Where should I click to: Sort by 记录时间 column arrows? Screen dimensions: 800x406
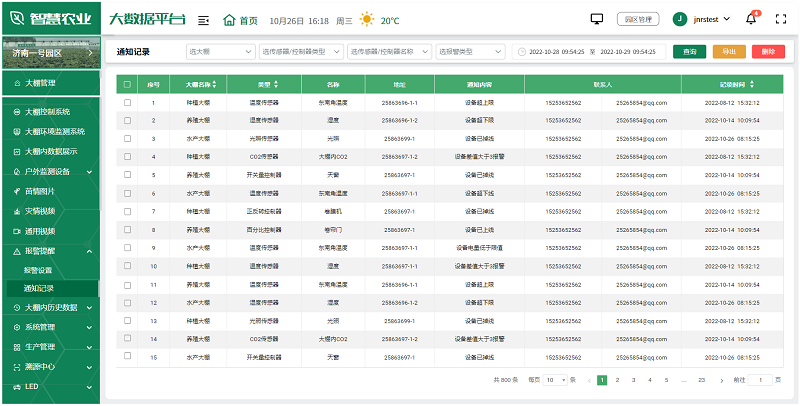click(x=752, y=85)
